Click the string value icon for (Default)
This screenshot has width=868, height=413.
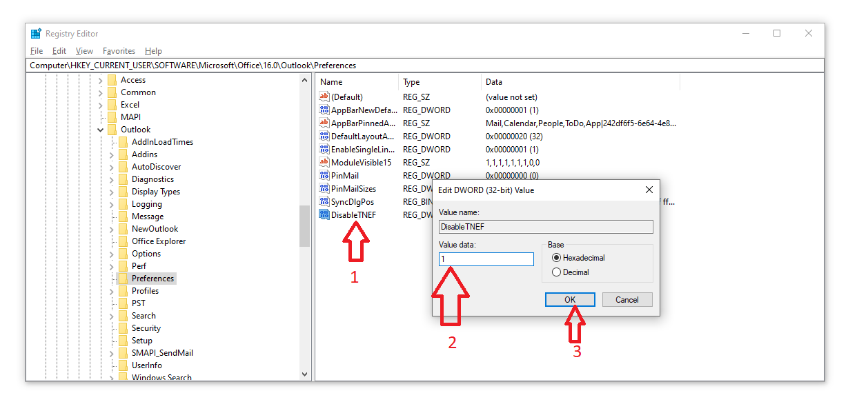(x=324, y=97)
